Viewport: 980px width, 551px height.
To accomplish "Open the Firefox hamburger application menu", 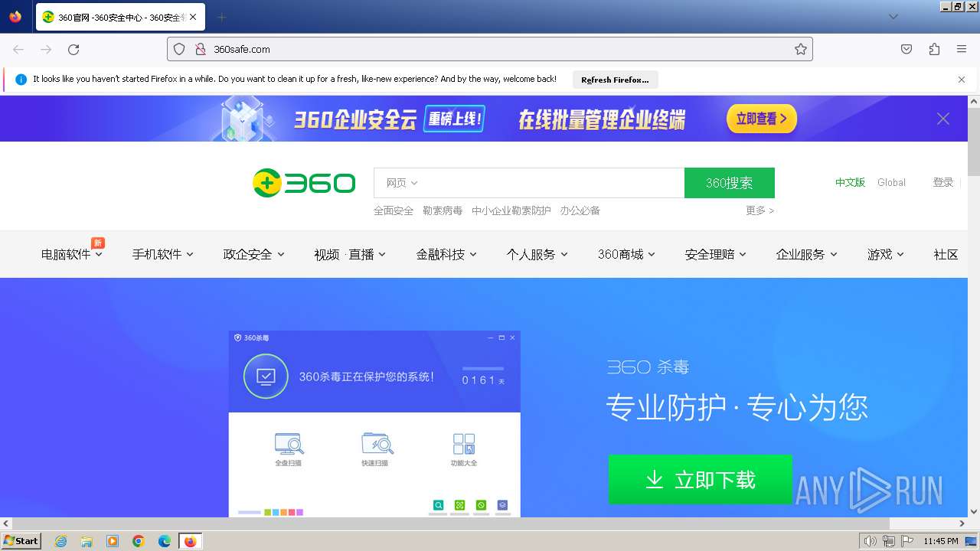I will click(962, 49).
